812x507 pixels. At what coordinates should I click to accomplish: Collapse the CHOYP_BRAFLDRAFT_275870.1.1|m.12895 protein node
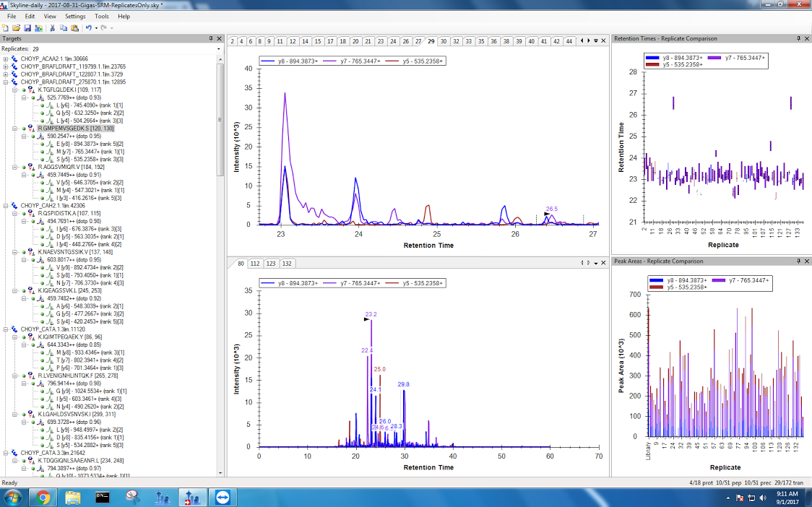(6, 82)
